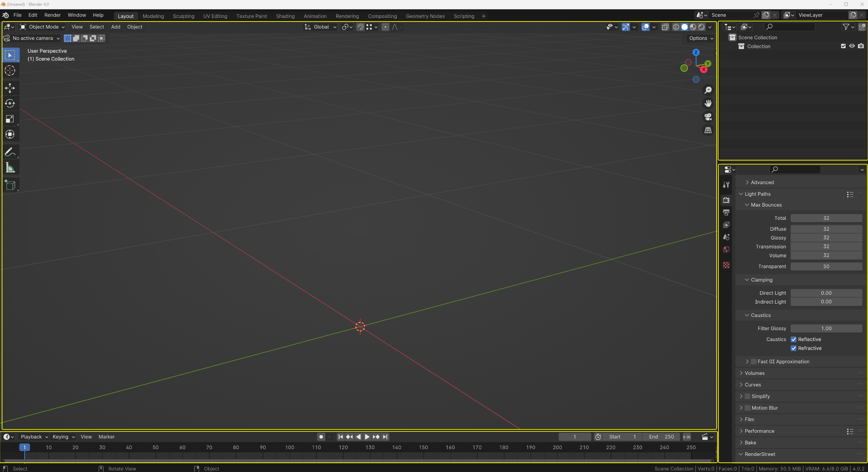Switch perspective/orthographic grid icon

click(x=708, y=130)
